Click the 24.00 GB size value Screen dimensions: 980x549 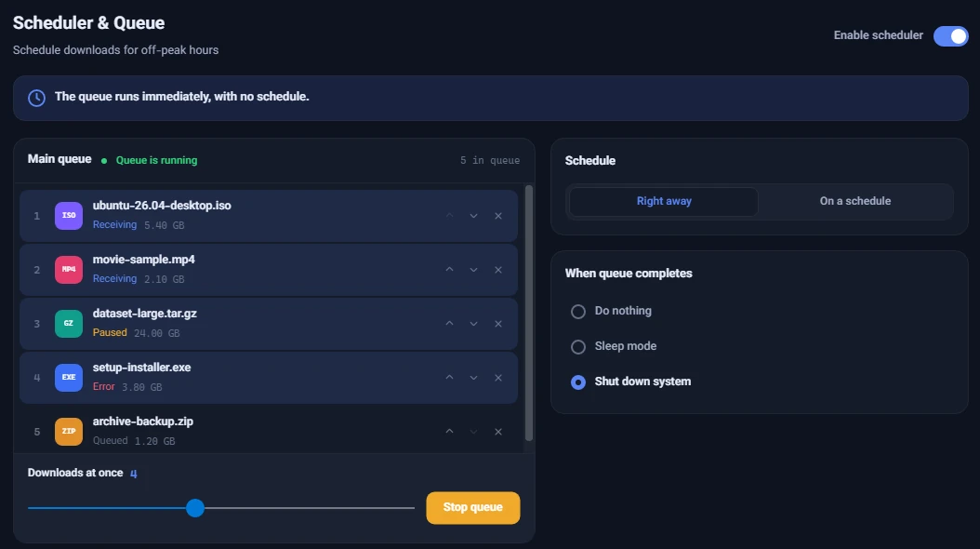[x=157, y=333]
